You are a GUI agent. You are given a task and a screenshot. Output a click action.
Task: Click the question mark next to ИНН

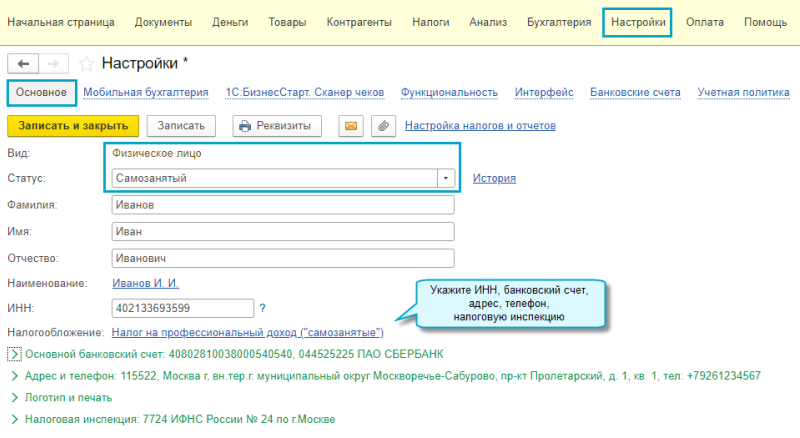262,308
